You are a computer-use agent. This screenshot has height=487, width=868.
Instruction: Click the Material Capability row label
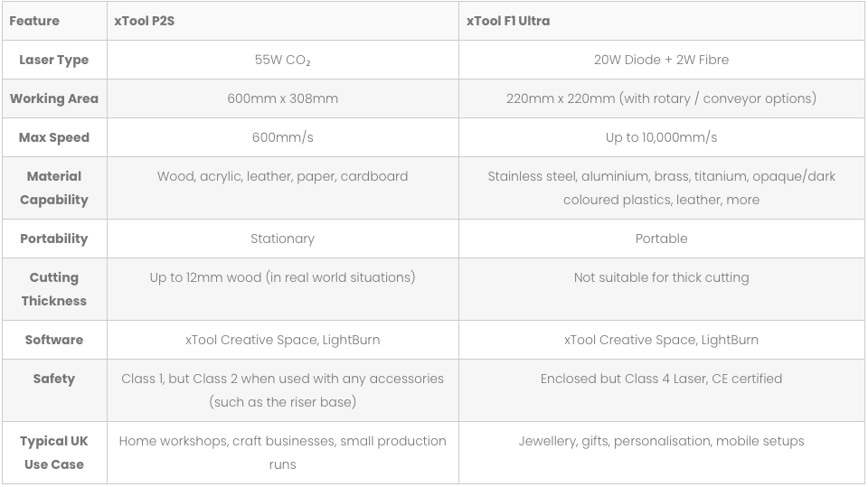coord(54,188)
